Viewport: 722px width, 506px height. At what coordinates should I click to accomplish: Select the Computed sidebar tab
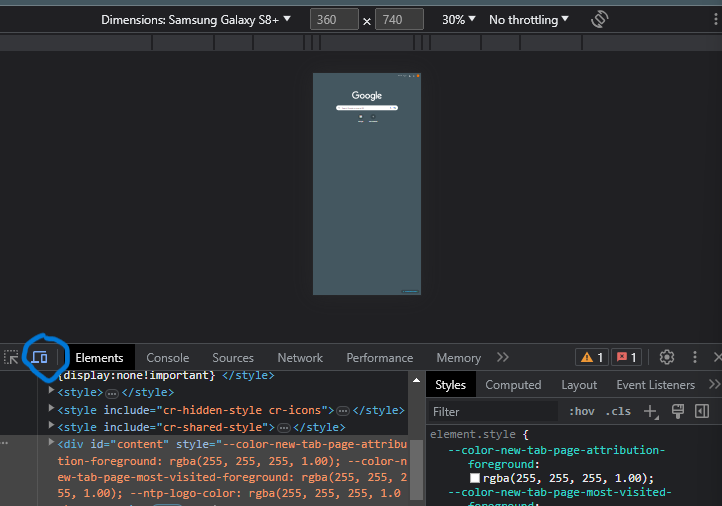coord(513,385)
